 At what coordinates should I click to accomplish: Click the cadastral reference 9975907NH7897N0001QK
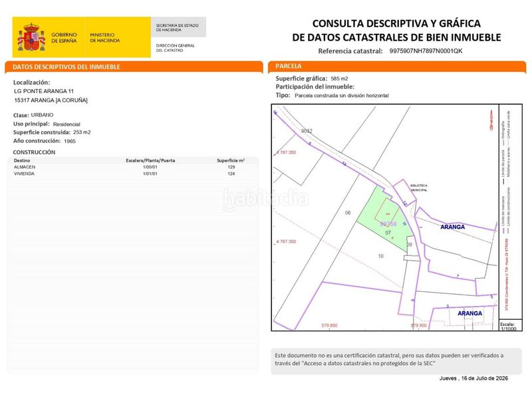[x=426, y=51]
